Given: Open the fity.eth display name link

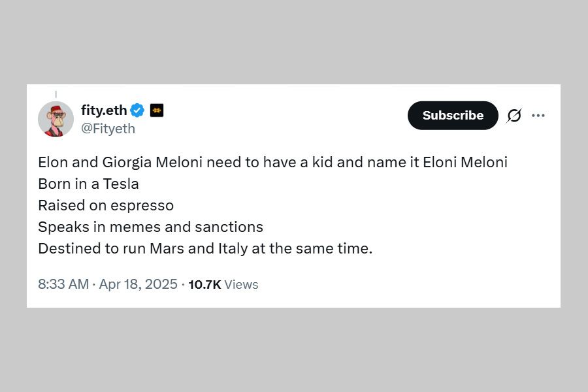Looking at the screenshot, I should 104,110.
